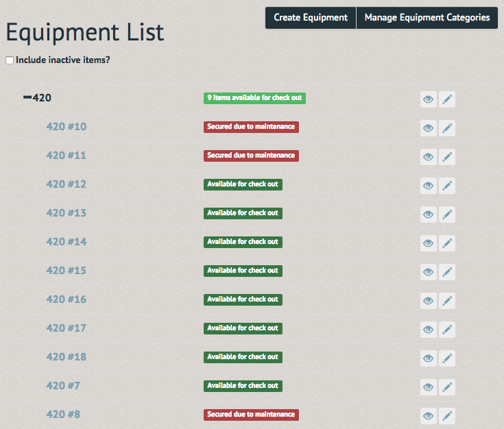
Task: Edit item 420 #14 with pencil icon
Action: pos(447,243)
